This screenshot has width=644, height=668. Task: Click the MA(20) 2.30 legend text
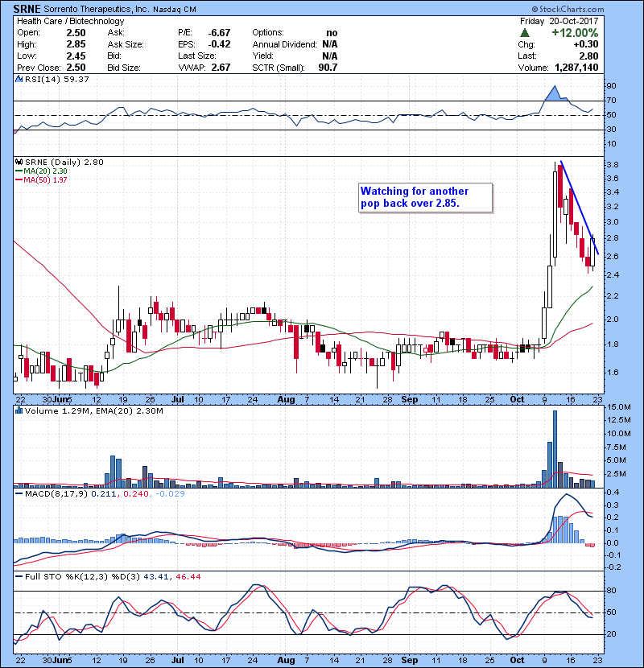45,171
